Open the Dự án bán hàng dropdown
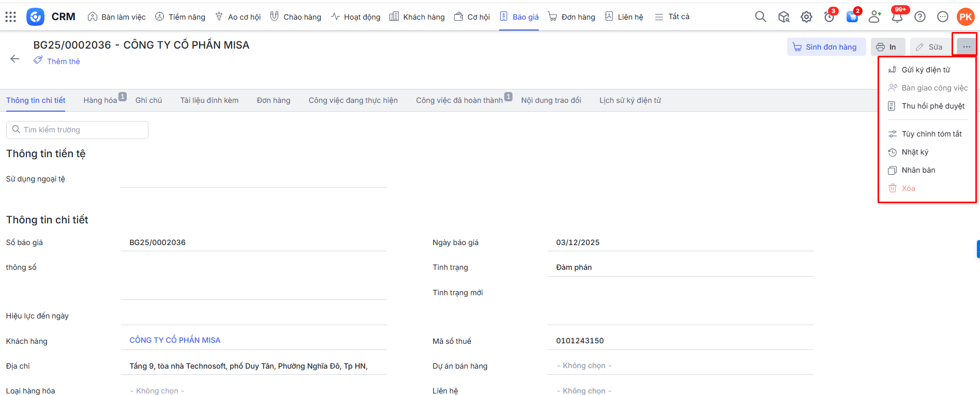The width and height of the screenshot is (980, 395). (680, 366)
